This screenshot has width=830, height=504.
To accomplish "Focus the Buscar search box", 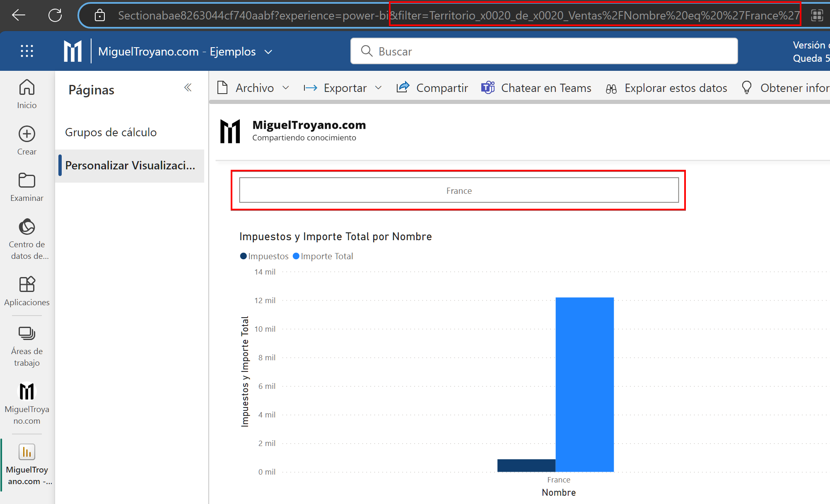I will (x=544, y=51).
